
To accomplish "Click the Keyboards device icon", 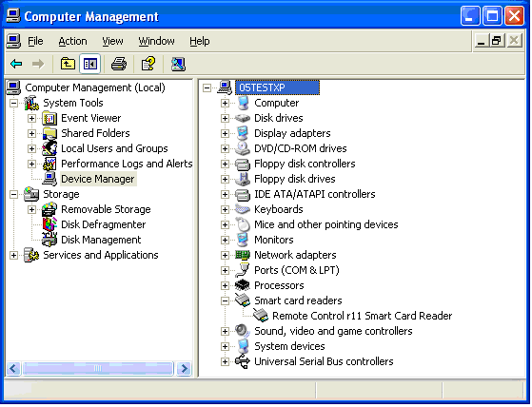I will (243, 209).
